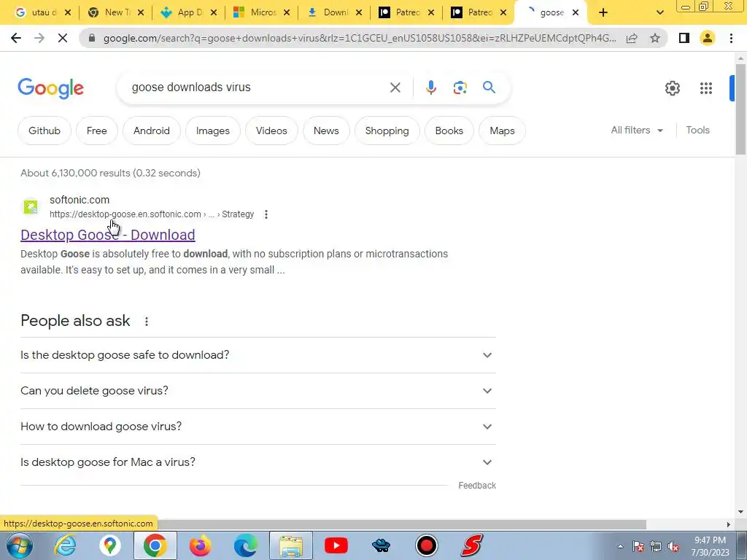Open a new browser tab
Screen dimensions: 747x560
(603, 12)
